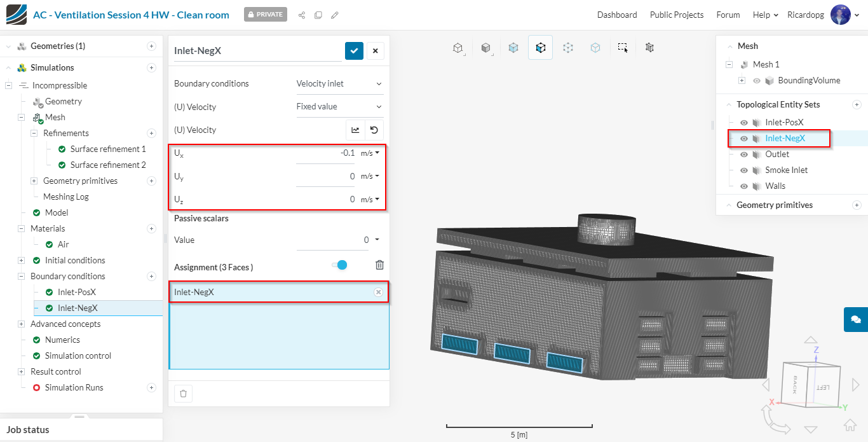Toggle the Assignment selection switch
This screenshot has width=868, height=442.
click(340, 265)
